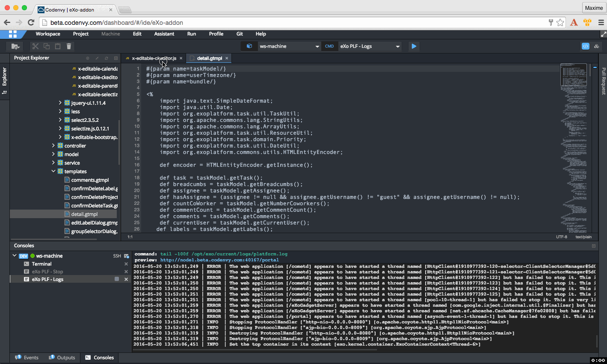Expand the model folder
The height and width of the screenshot is (364, 607).
coord(53,154)
